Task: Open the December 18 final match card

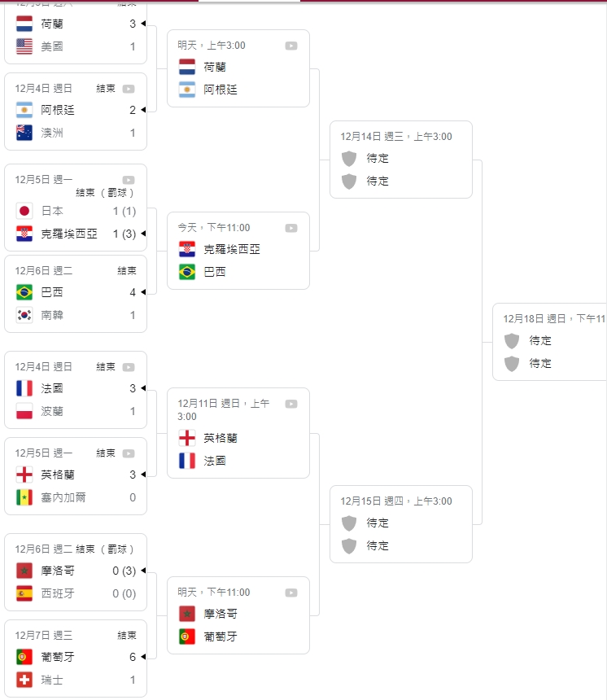Action: [549, 342]
